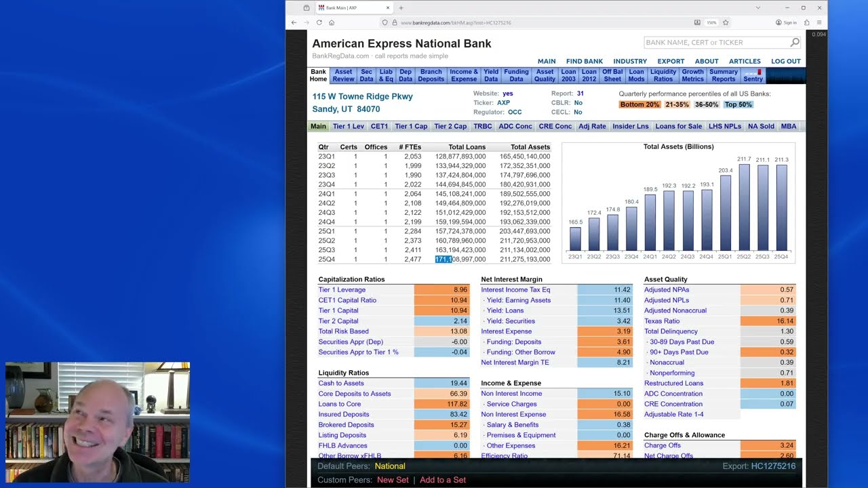The image size is (868, 488).
Task: Open the Texas Ratio link
Action: [662, 321]
